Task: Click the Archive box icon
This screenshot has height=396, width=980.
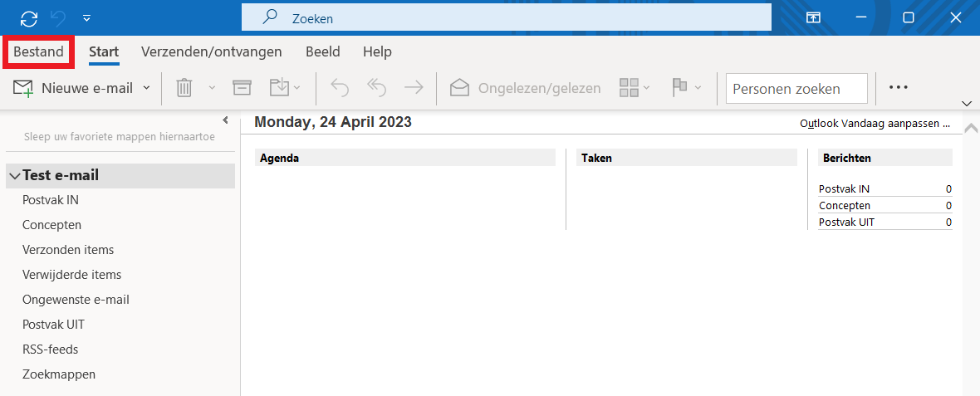Action: pos(242,88)
